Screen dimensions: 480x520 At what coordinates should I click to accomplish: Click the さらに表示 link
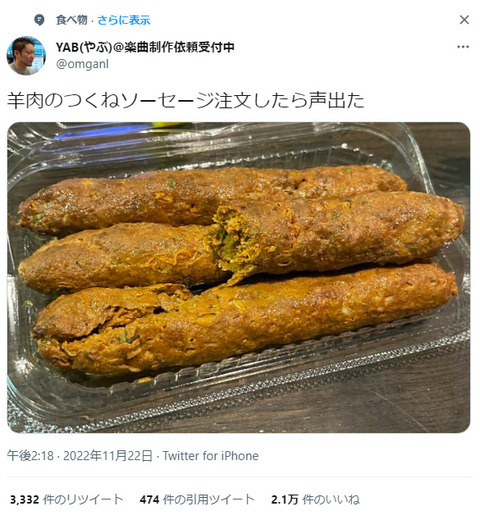pyautogui.click(x=124, y=20)
